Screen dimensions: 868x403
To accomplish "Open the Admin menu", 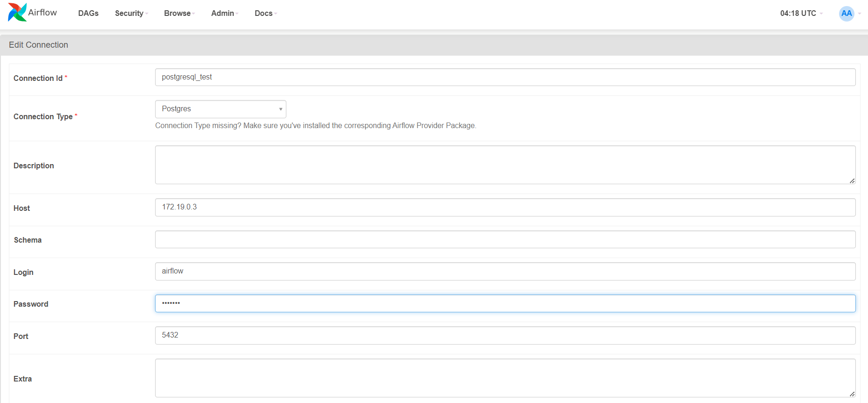I will tap(225, 13).
